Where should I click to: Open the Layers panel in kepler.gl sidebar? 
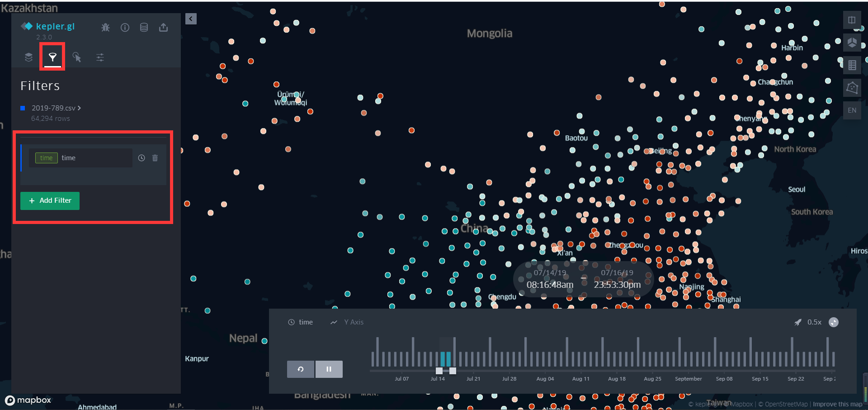pos(28,57)
